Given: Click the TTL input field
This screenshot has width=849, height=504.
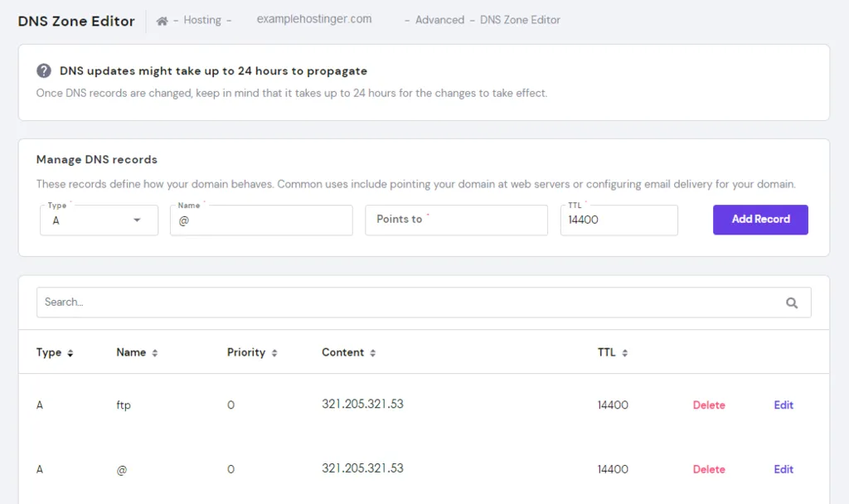Looking at the screenshot, I should tap(619, 220).
